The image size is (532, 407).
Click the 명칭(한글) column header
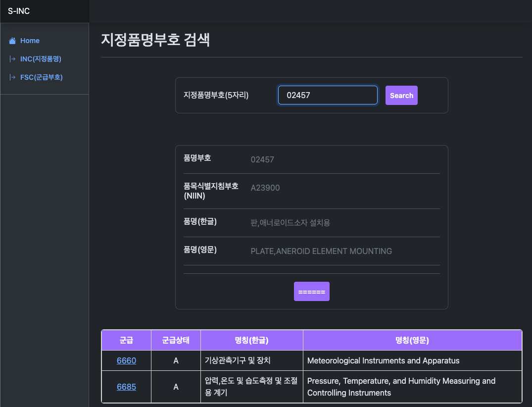pos(252,340)
